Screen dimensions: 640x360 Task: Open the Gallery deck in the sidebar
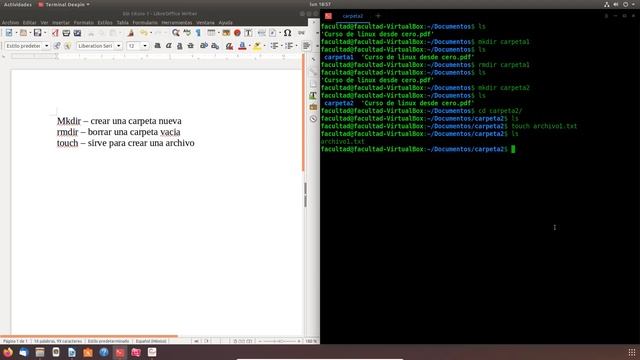coord(313,107)
